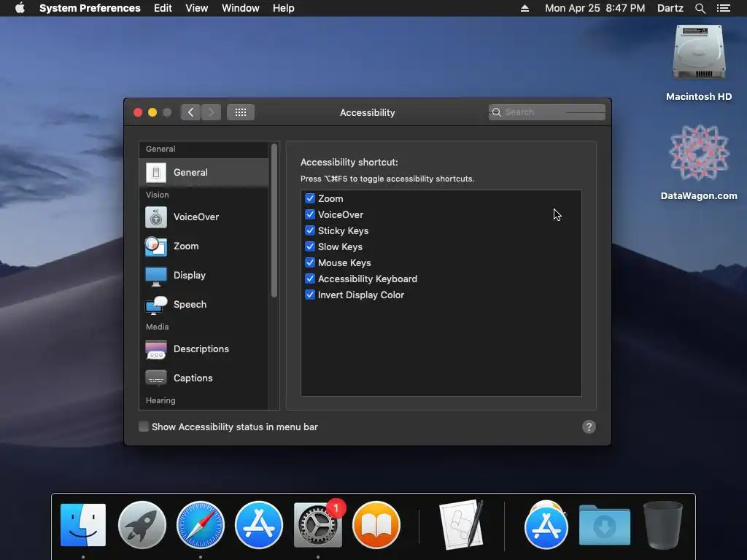Image resolution: width=747 pixels, height=560 pixels.
Task: Open the Help menu
Action: coord(284,8)
